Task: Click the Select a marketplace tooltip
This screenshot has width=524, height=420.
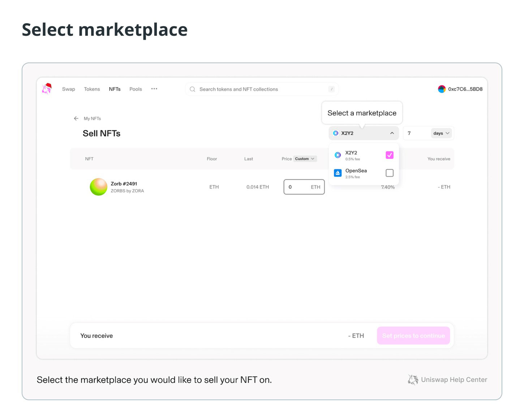Action: [x=362, y=113]
